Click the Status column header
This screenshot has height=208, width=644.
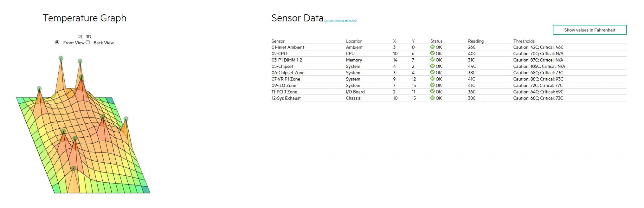click(436, 41)
